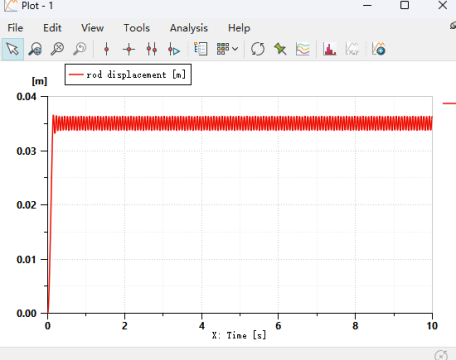This screenshot has height=360, width=456.
Task: Select the arrow pointer tool
Action: (x=13, y=49)
